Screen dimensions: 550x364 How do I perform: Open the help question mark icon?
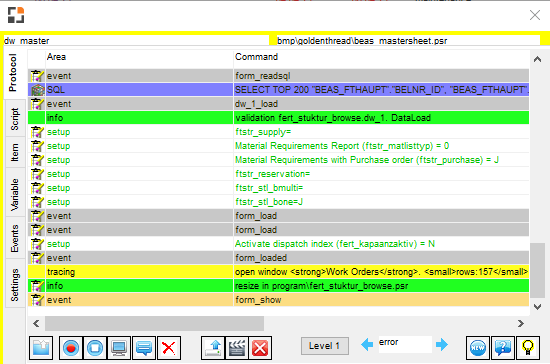point(503,348)
